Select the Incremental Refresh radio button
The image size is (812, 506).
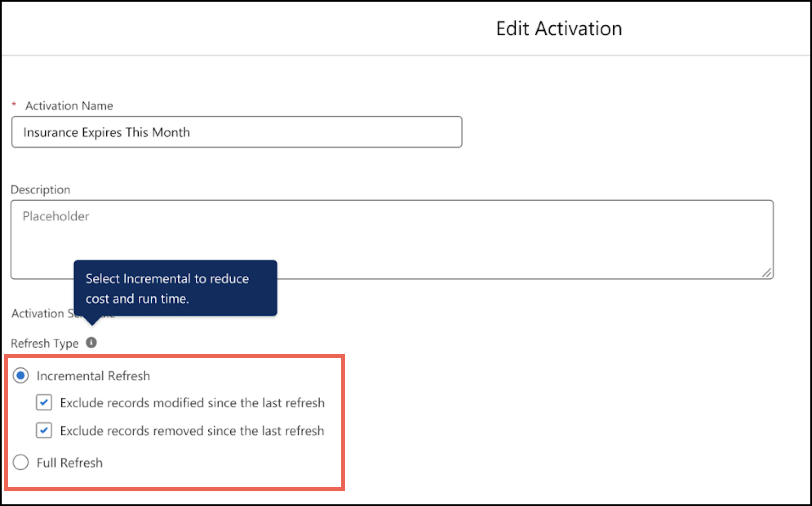point(20,375)
